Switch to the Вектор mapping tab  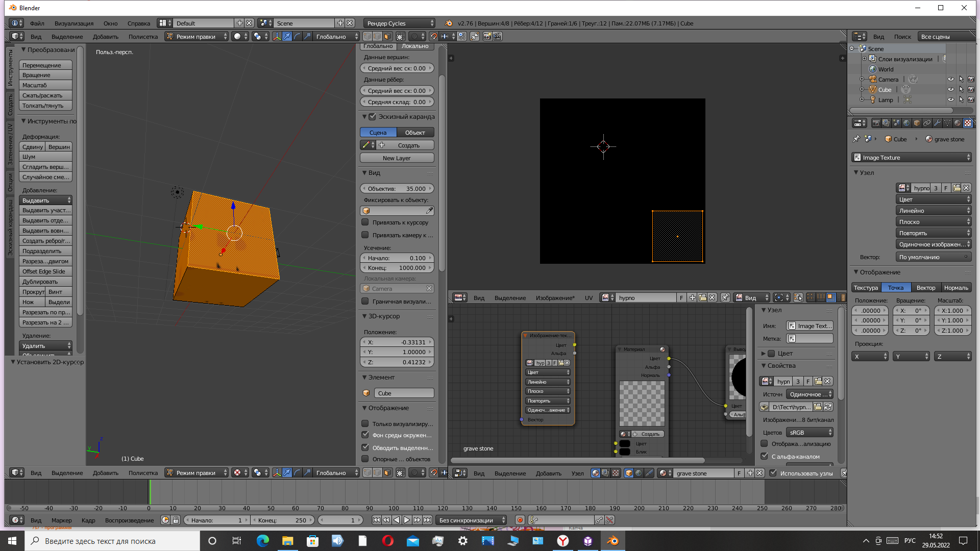tap(926, 288)
